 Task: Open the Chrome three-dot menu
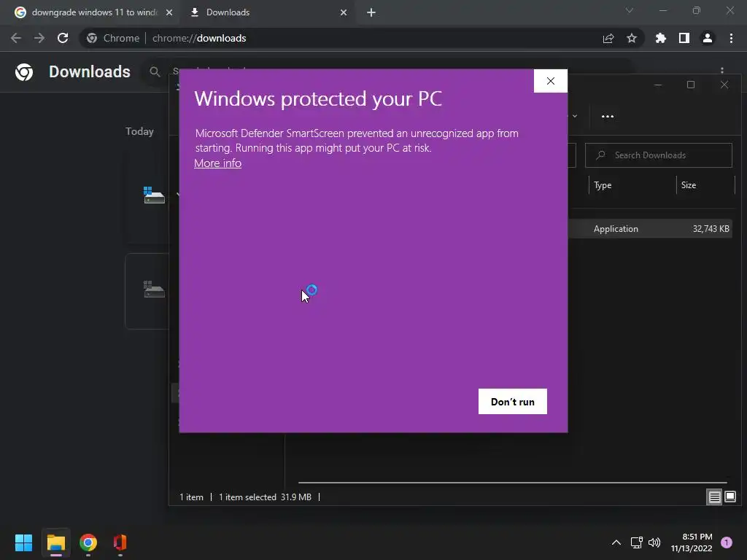731,38
